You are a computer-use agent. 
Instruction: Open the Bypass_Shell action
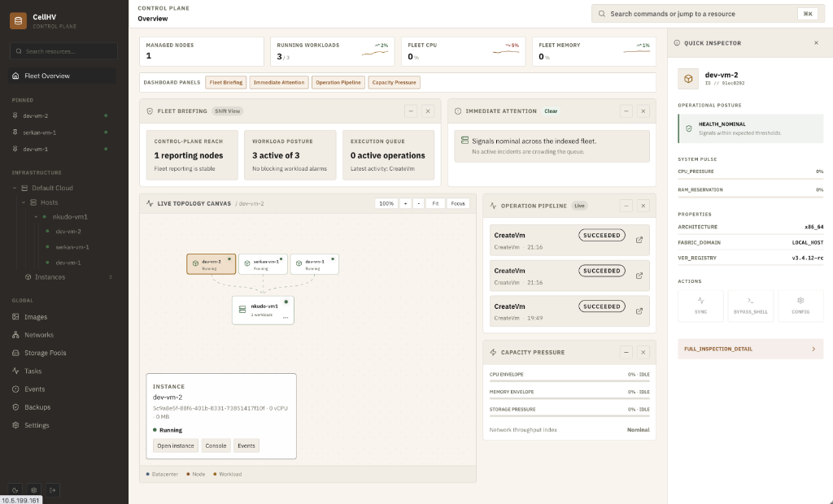click(x=750, y=306)
